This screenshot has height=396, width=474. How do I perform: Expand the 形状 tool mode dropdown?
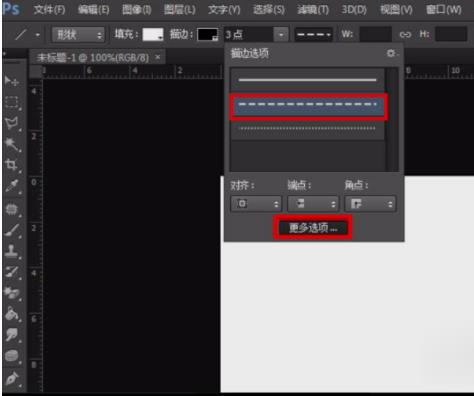(x=78, y=35)
